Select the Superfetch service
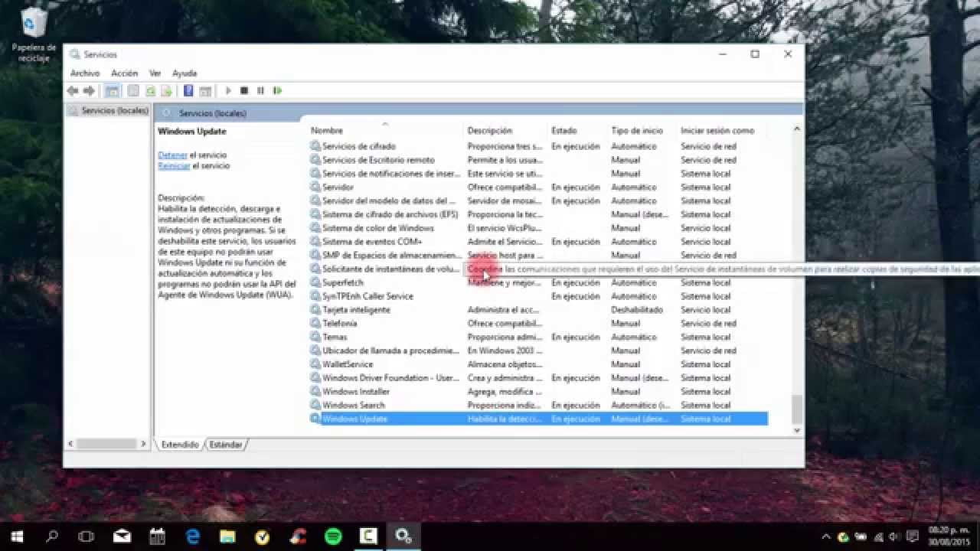 point(538,282)
